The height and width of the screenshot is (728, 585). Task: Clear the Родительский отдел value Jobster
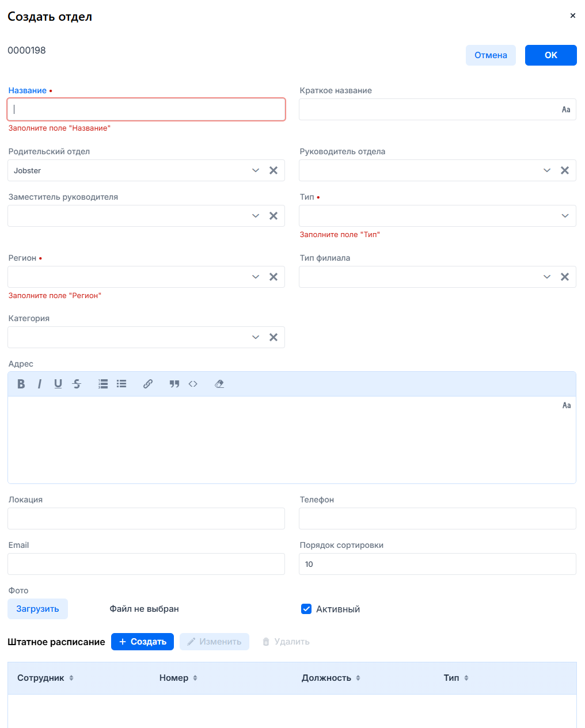tap(273, 170)
